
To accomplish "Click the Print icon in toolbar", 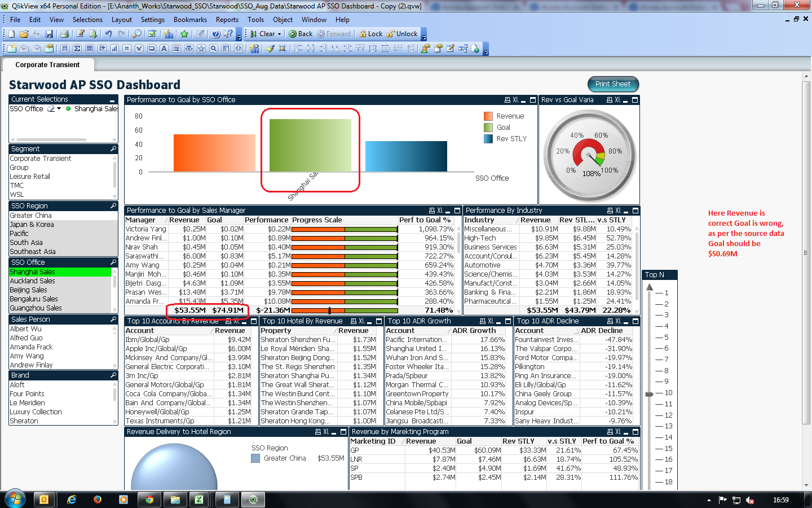I will [64, 34].
